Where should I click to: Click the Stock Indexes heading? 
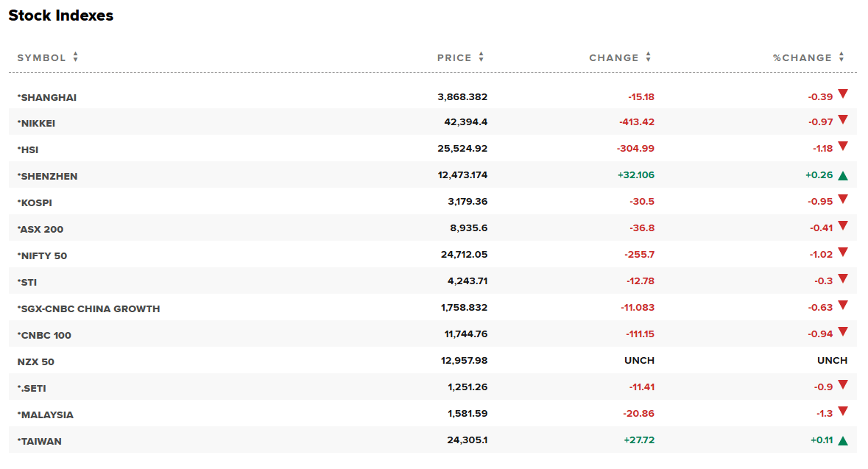pos(61,15)
